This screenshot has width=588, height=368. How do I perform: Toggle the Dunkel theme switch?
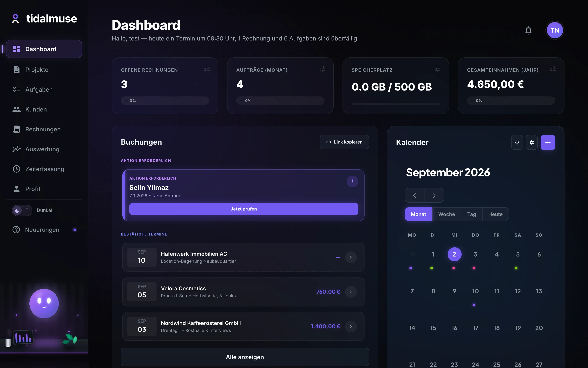tap(22, 210)
